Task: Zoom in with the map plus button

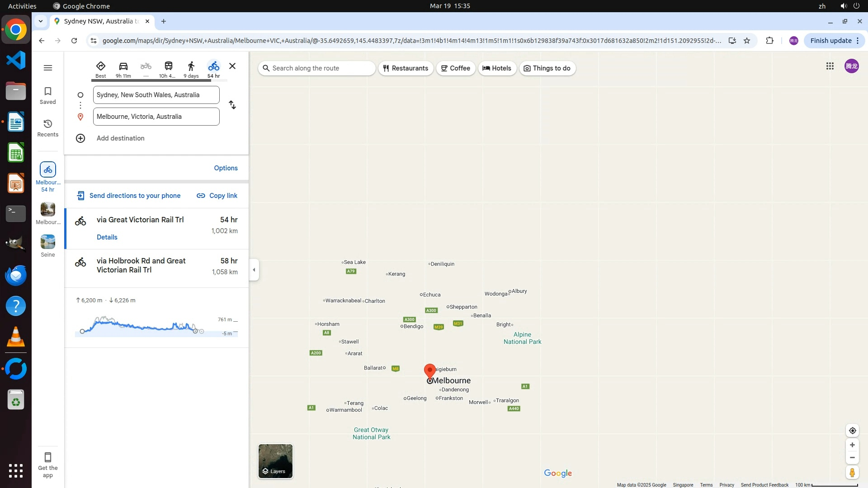Action: pos(852,445)
